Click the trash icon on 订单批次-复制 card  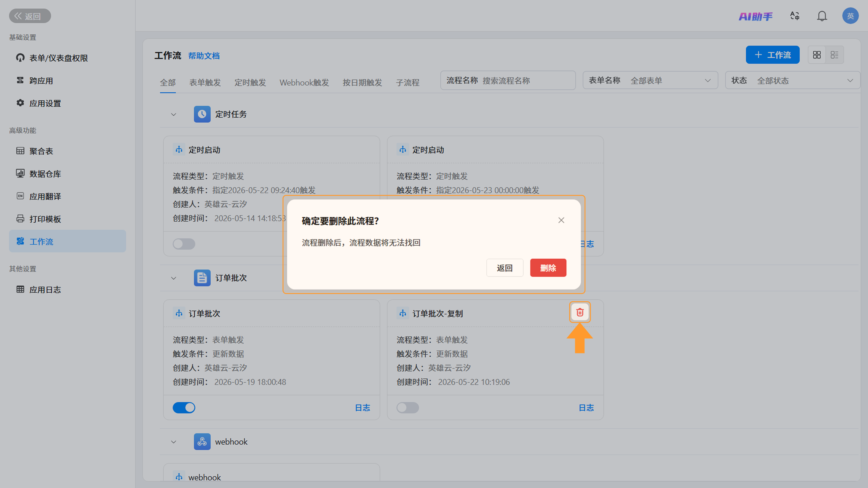click(580, 313)
